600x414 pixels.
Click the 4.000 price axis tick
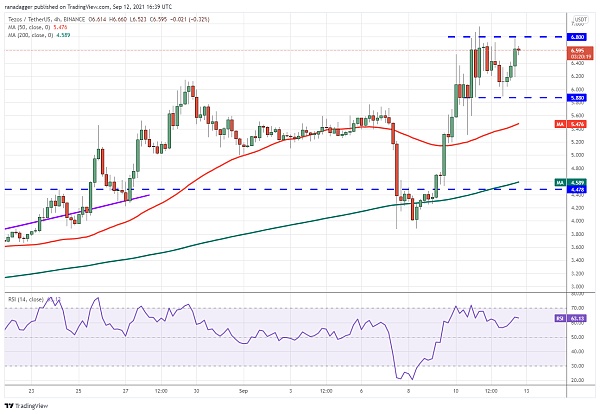click(x=577, y=221)
